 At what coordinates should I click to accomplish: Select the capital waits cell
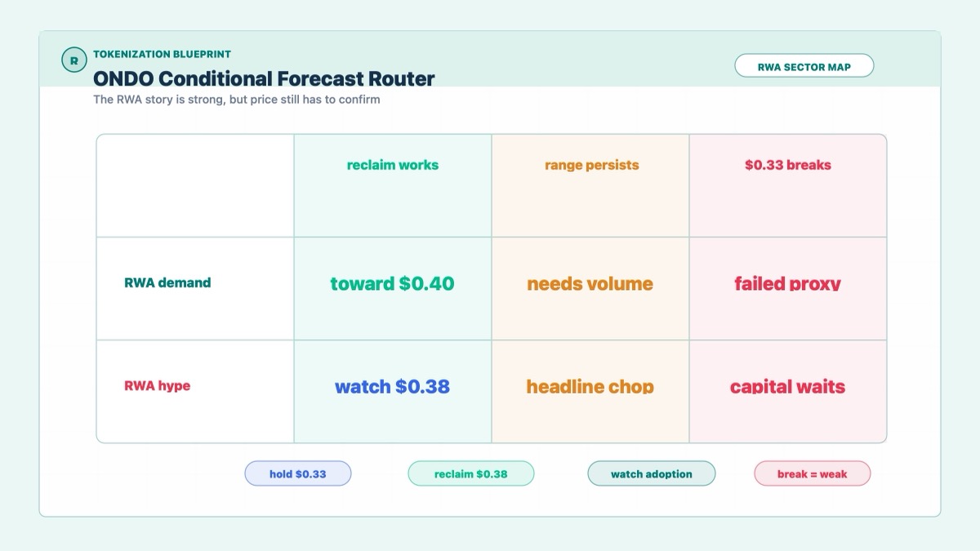point(788,392)
